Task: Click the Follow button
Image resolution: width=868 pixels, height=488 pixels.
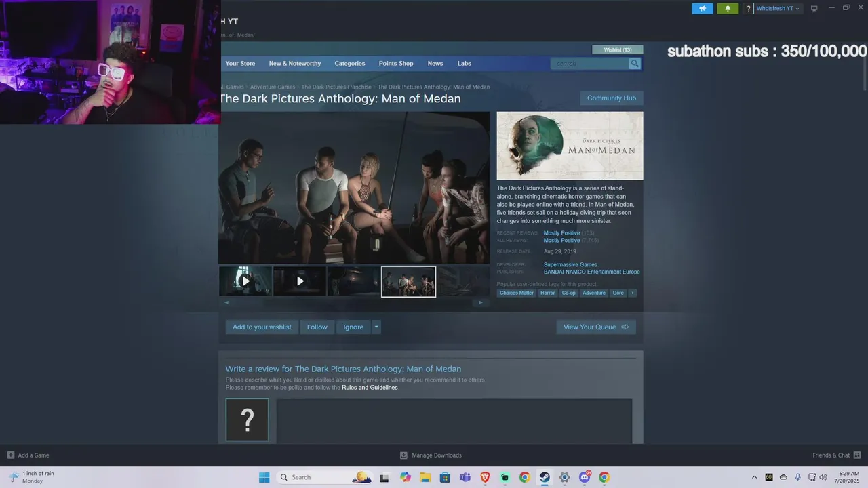Action: [317, 327]
